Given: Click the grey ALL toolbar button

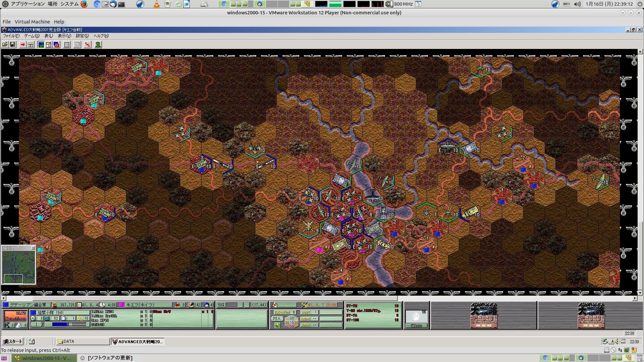Looking at the screenshot, I should 77,45.
